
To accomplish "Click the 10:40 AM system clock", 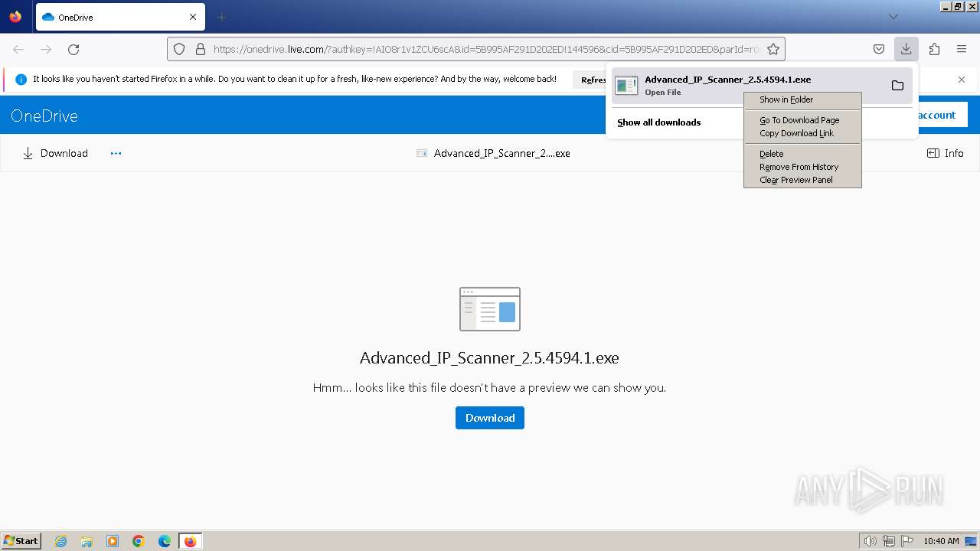I will click(x=941, y=541).
